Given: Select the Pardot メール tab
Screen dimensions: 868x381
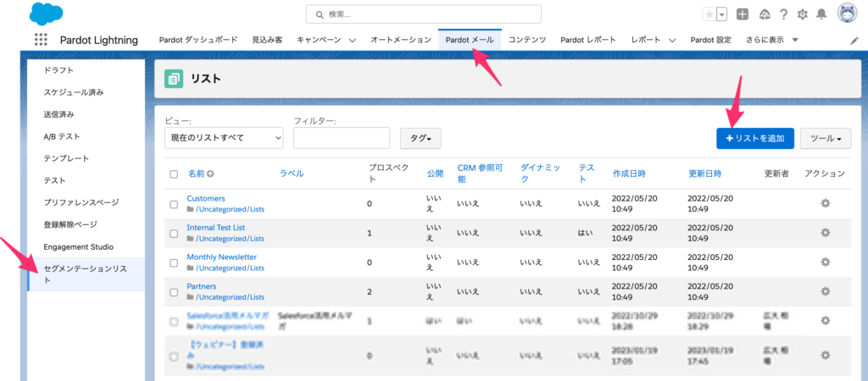Looking at the screenshot, I should [470, 40].
